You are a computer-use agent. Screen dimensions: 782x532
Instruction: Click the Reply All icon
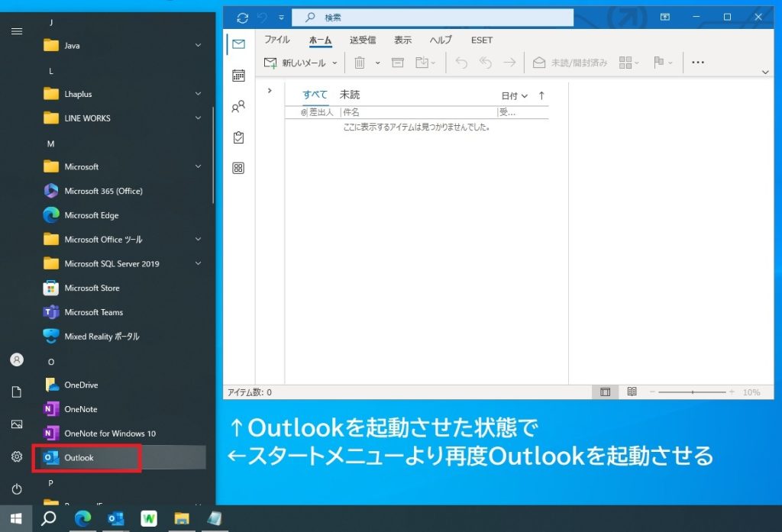pyautogui.click(x=485, y=63)
